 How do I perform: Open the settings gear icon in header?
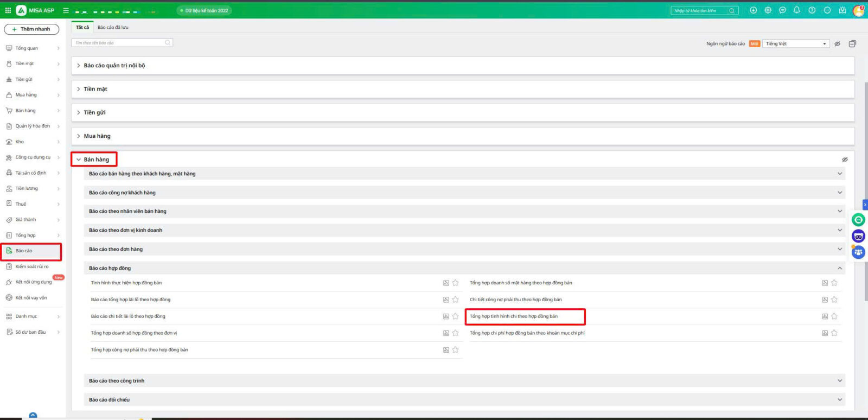768,10
